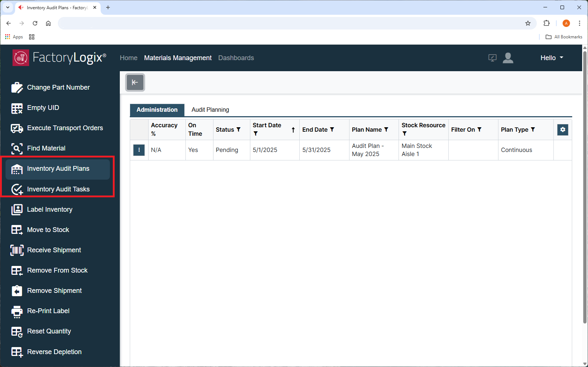
Task: Click the Find Material search icon
Action: tap(17, 149)
